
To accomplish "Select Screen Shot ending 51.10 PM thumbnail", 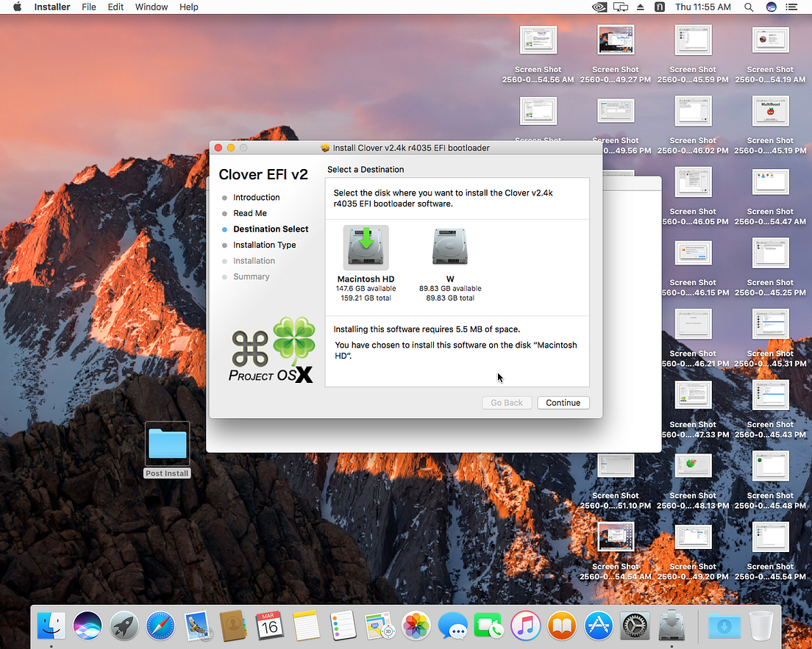I will (616, 465).
